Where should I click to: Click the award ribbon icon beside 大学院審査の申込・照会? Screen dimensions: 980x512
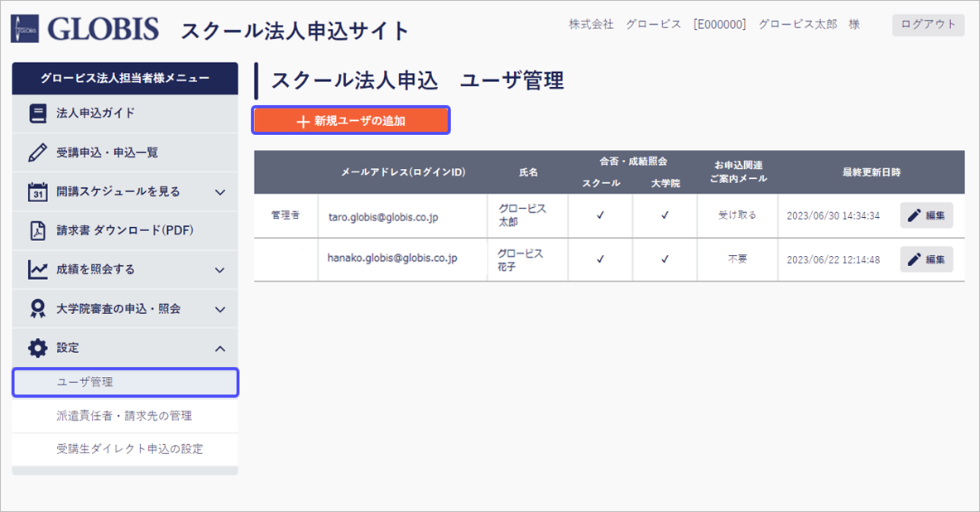click(37, 308)
